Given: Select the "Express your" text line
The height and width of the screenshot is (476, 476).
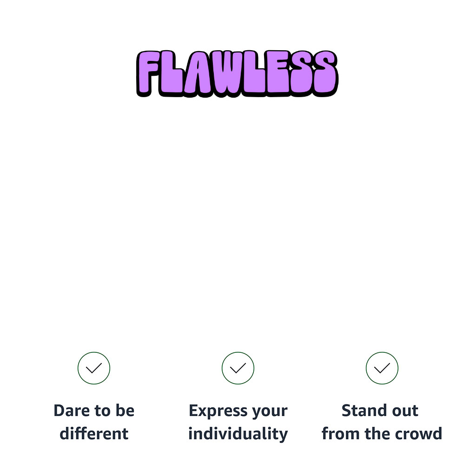Looking at the screenshot, I should 238,411.
